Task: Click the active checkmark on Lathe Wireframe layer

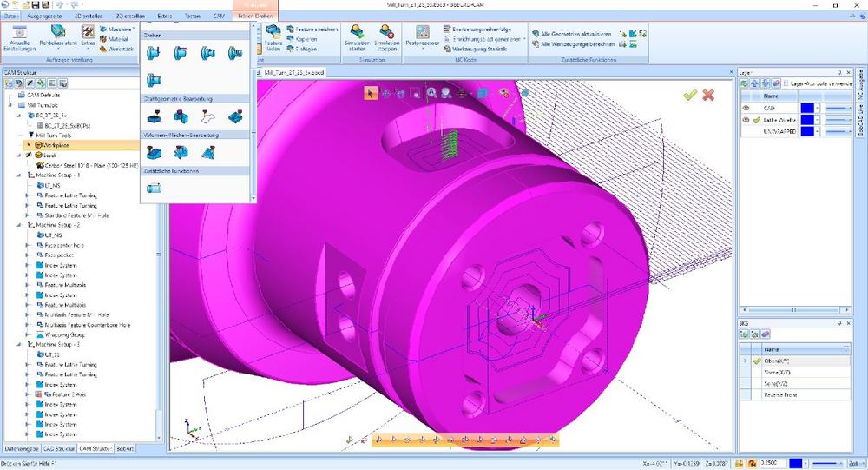Action: coord(757,120)
